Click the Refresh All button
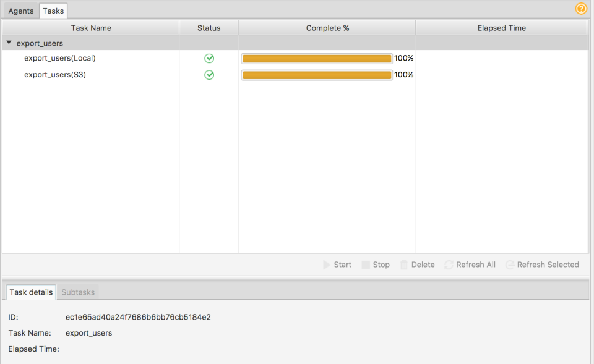 pos(470,265)
